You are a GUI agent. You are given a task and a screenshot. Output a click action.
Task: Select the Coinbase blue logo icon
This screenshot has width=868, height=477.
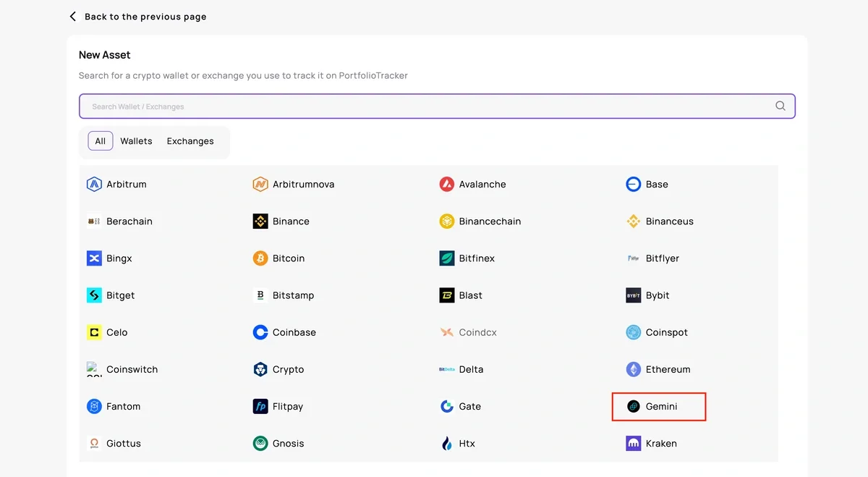tap(260, 332)
